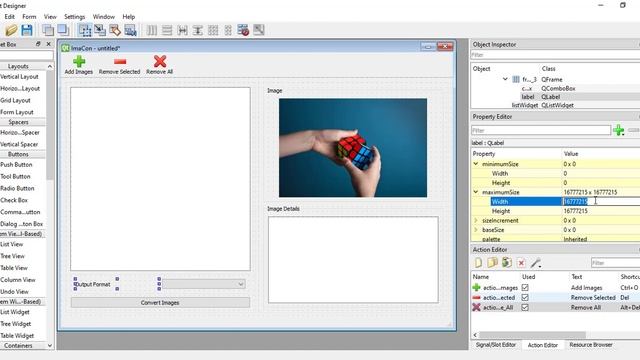Click the Rubik's cube image label
The width and height of the screenshot is (640, 360).
click(x=353, y=148)
